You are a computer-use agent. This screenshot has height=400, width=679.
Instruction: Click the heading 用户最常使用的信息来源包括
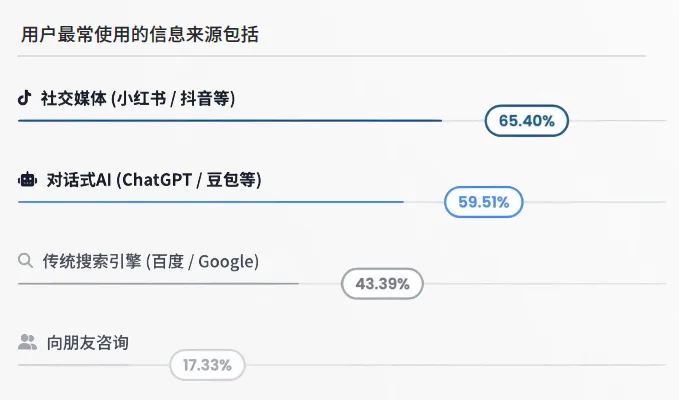[x=140, y=35]
